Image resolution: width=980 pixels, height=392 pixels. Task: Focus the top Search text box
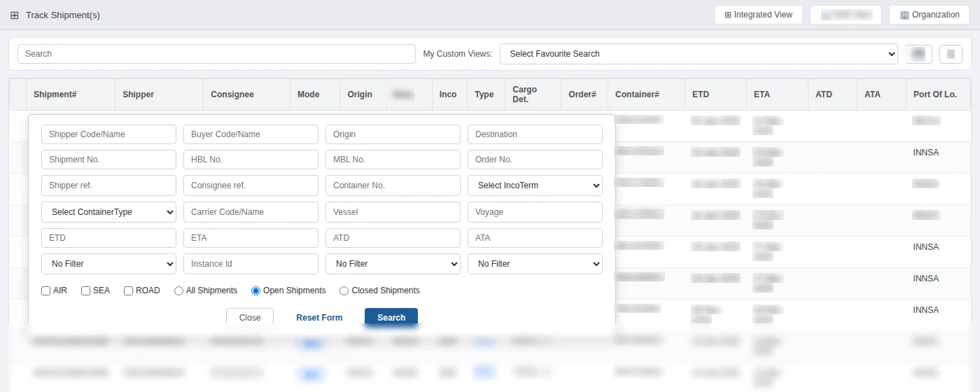click(x=216, y=54)
